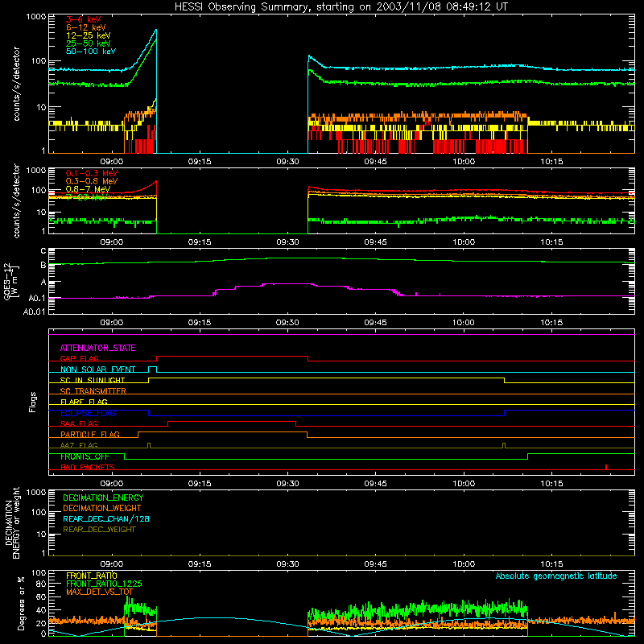
Task: Click 'counts/s/detector' axis title of MeV panel
Action: point(16,200)
